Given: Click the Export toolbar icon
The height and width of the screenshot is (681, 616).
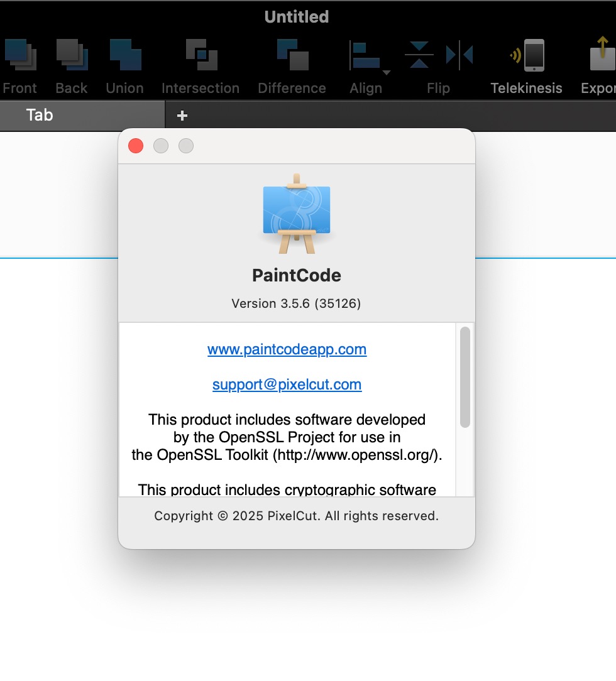Looking at the screenshot, I should point(603,54).
